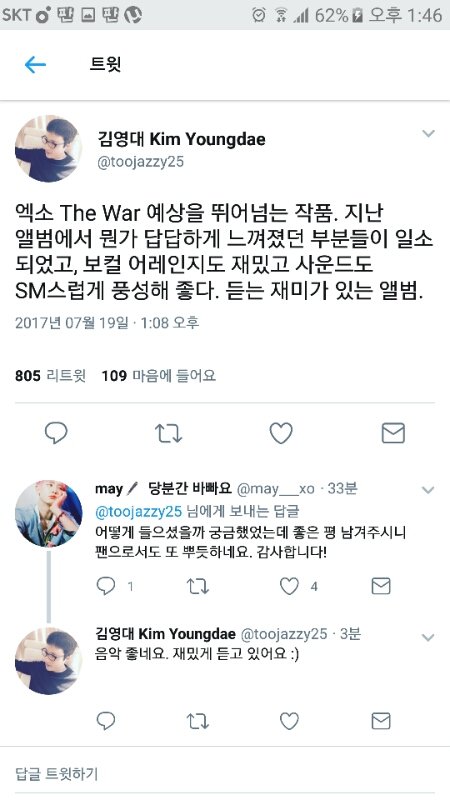Screen dimensions: 450x800
Task: Reply to Kim Youngdae's bottom reply tweet
Action: coord(106,721)
